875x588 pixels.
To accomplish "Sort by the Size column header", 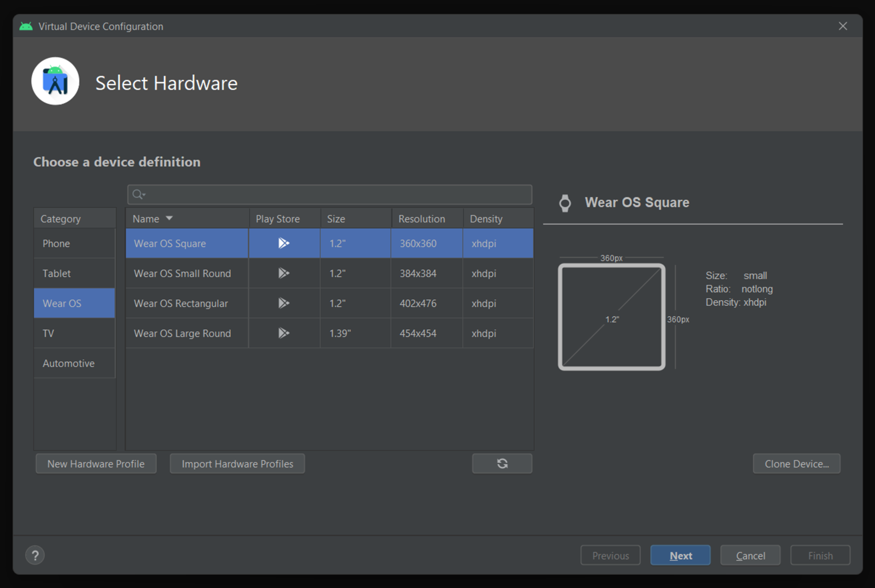I will click(x=355, y=218).
